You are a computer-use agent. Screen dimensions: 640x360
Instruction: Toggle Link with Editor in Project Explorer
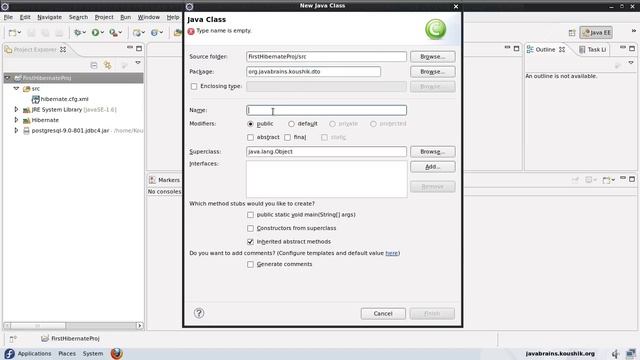[108, 65]
